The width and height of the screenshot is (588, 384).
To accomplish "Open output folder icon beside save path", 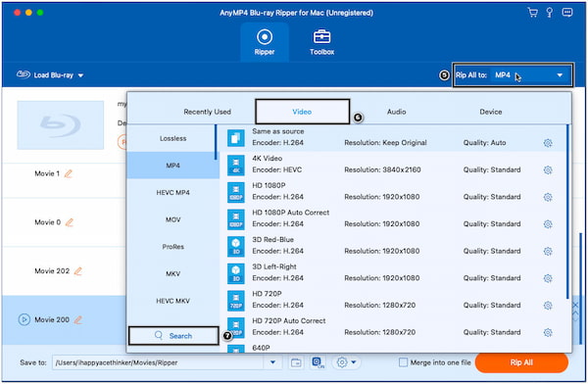I will 296,362.
